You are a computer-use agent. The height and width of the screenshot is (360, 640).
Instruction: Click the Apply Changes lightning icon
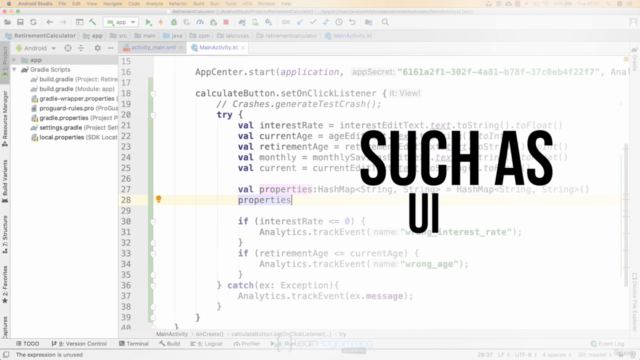pyautogui.click(x=161, y=22)
